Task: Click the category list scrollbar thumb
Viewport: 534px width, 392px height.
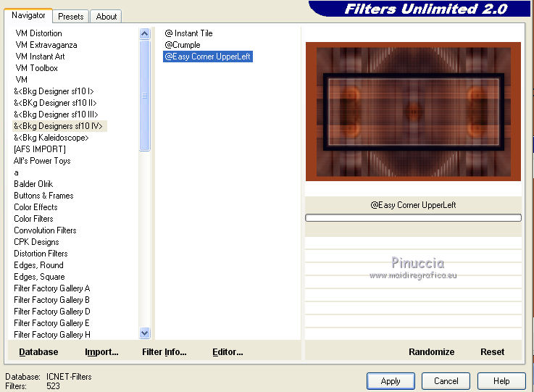Action: point(144,96)
